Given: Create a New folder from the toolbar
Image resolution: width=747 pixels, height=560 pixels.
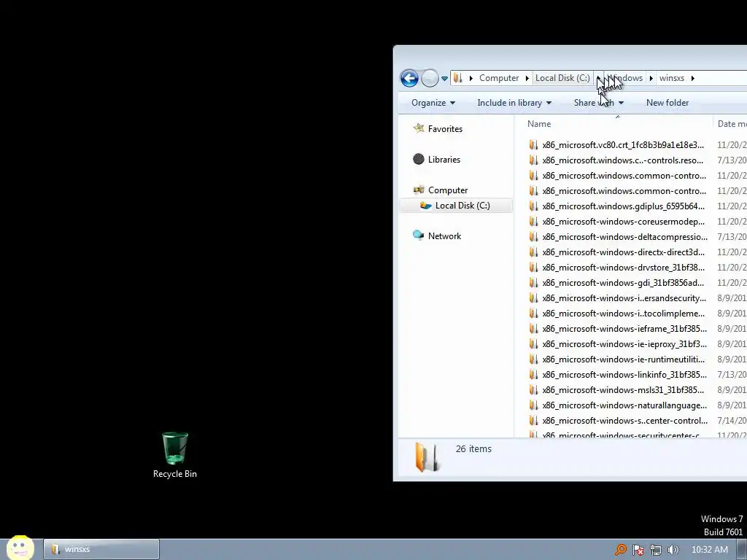Looking at the screenshot, I should coord(667,103).
